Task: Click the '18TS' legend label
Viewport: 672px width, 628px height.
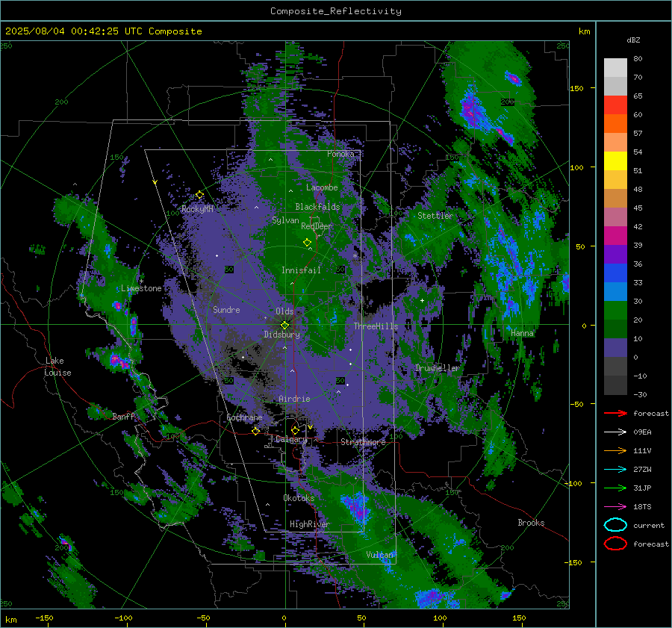Action: point(642,507)
